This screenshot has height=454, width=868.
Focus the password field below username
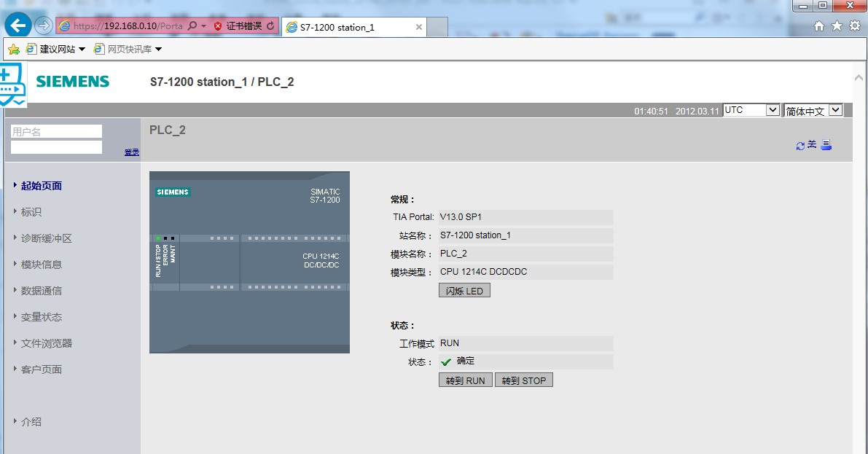pyautogui.click(x=56, y=147)
